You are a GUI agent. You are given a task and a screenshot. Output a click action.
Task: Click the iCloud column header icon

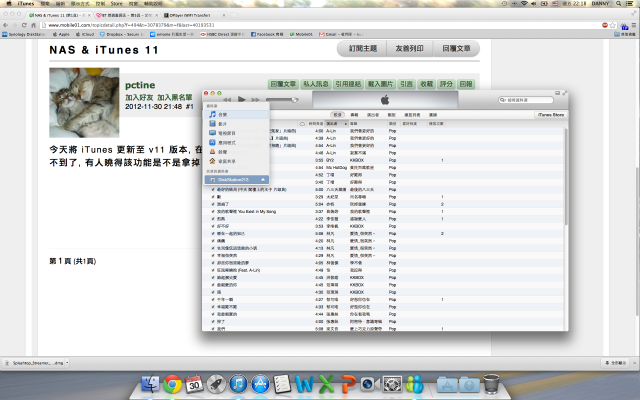(302, 124)
